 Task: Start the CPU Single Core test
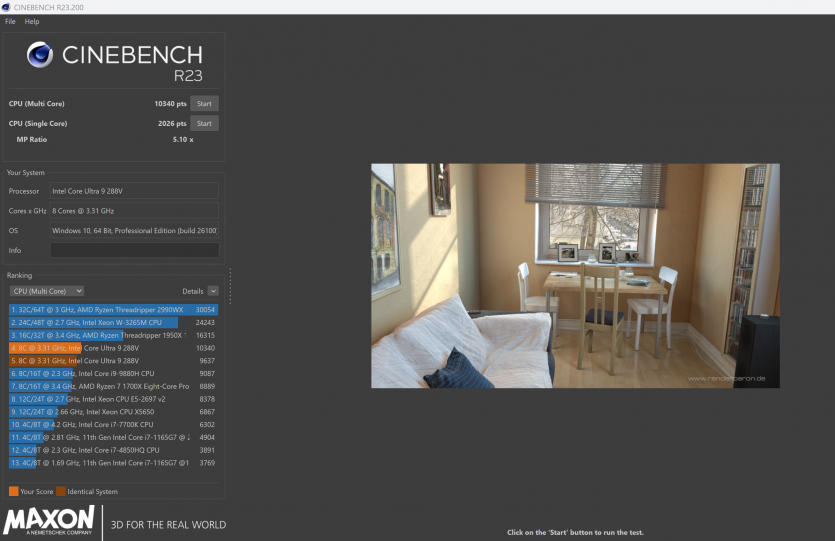(204, 123)
